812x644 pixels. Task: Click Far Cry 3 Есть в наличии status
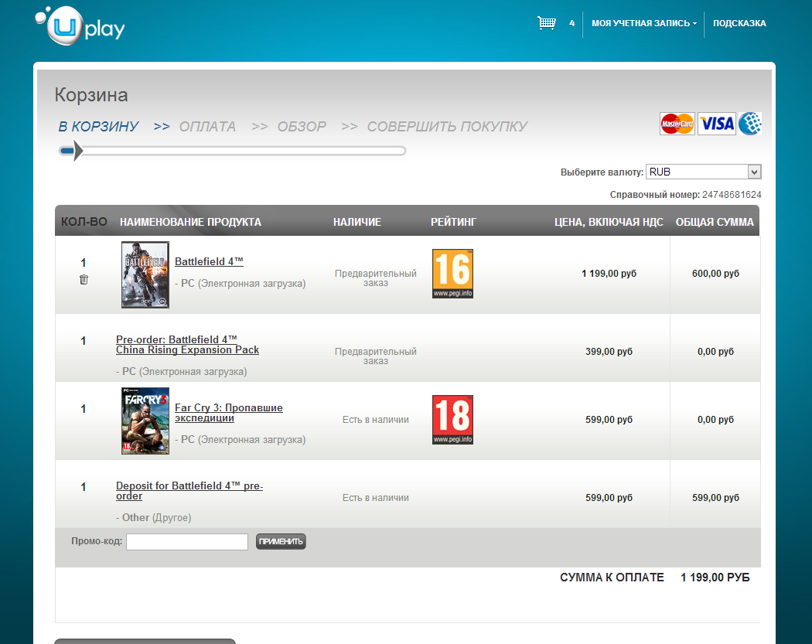click(x=375, y=419)
